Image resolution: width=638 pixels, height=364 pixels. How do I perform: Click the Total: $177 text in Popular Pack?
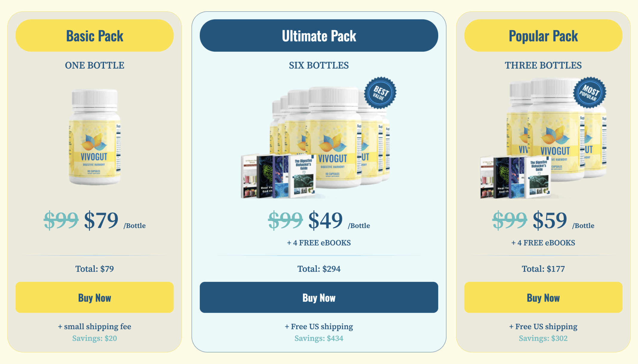click(543, 269)
